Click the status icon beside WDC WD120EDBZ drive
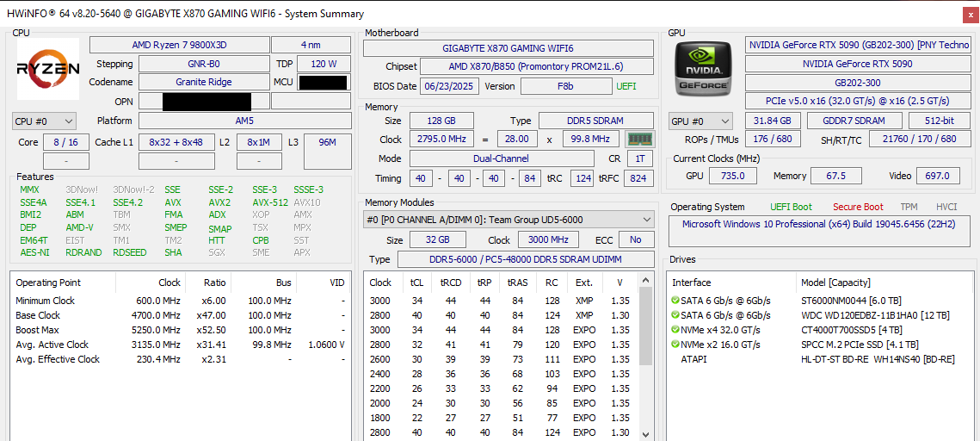Viewport: 980px width, 441px height. point(675,315)
